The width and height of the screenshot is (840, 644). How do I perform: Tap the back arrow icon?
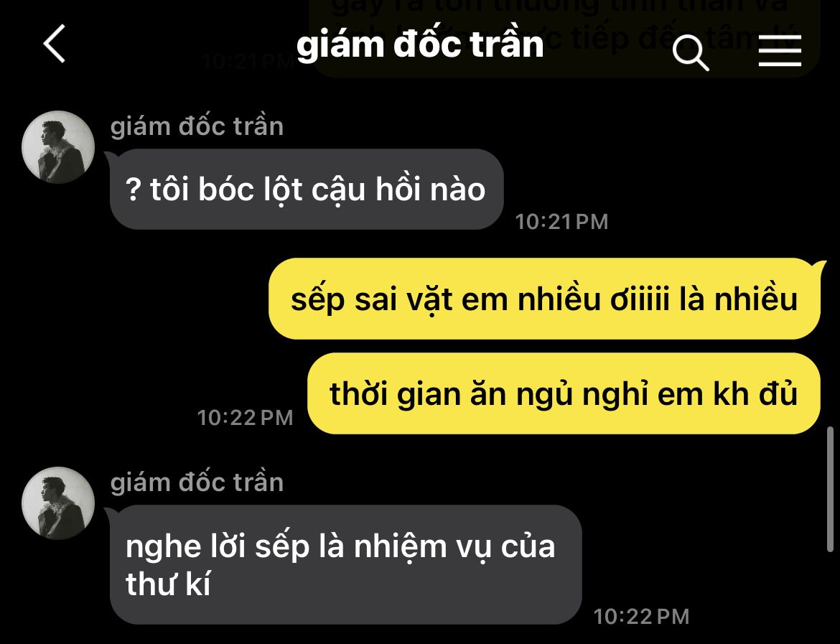pyautogui.click(x=55, y=43)
